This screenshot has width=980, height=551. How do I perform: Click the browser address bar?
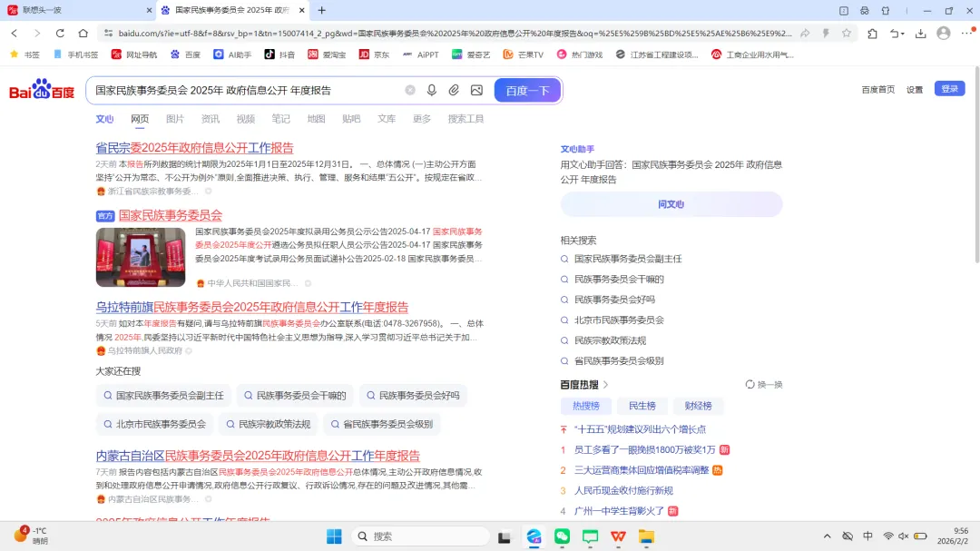point(455,34)
